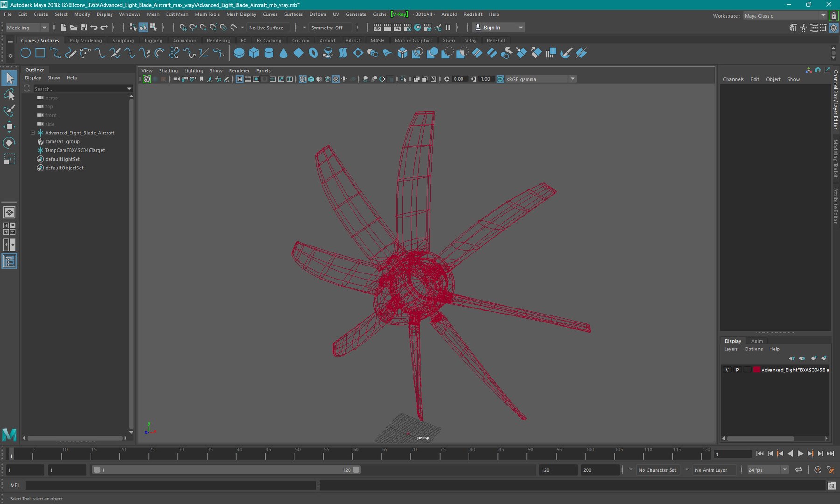Toggle the viewport grid display

click(x=239, y=79)
